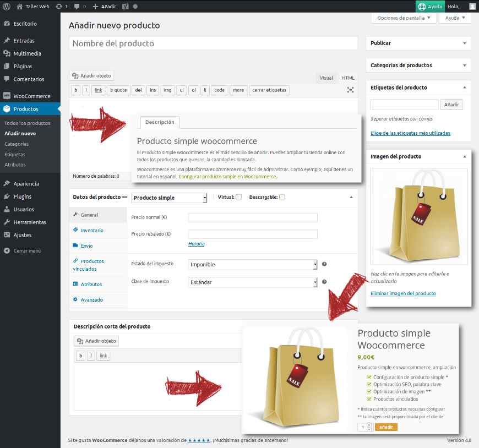
Task: Click the Yoast SEO icon in the admin bar
Action: [125, 7]
